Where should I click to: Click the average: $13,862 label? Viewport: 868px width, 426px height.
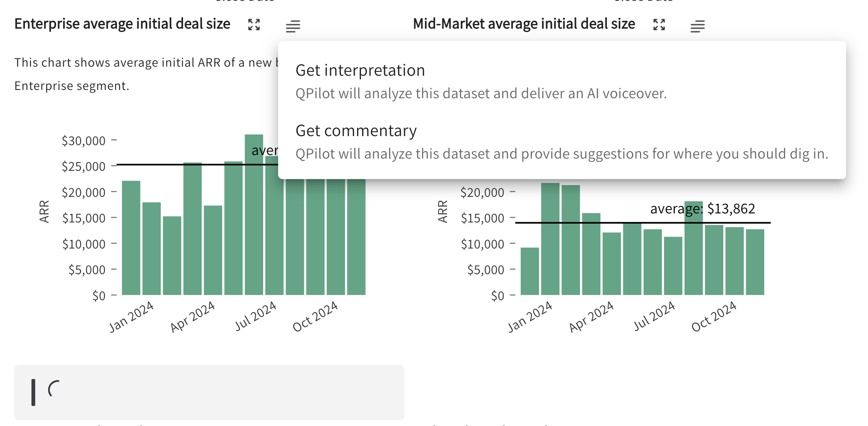coord(703,209)
